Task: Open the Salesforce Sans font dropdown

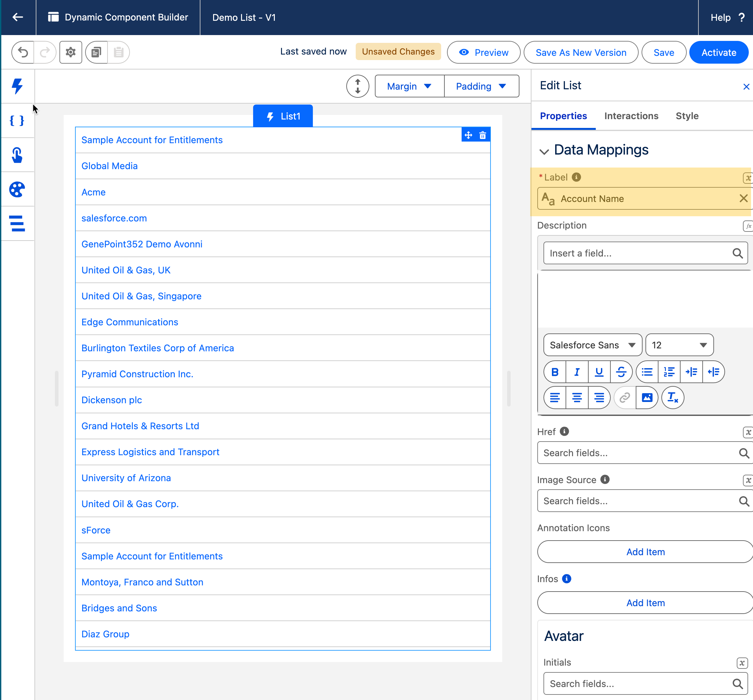Action: coord(593,345)
